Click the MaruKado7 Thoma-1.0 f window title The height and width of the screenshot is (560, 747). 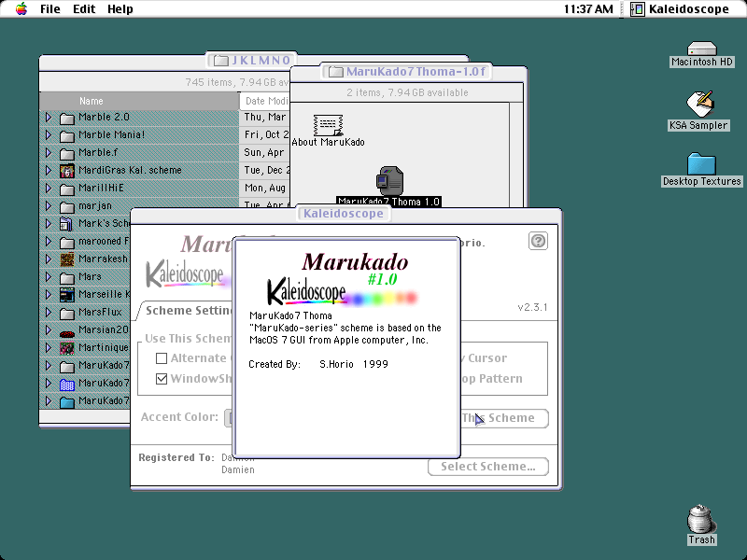pos(416,72)
